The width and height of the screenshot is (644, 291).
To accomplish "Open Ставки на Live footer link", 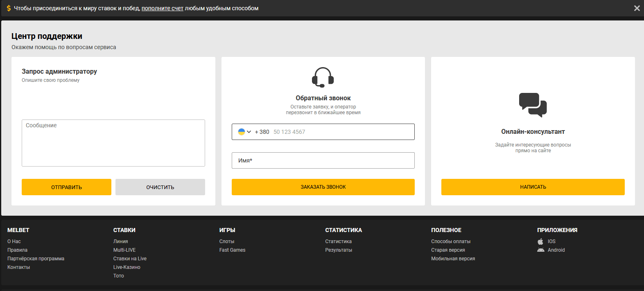I will [130, 259].
